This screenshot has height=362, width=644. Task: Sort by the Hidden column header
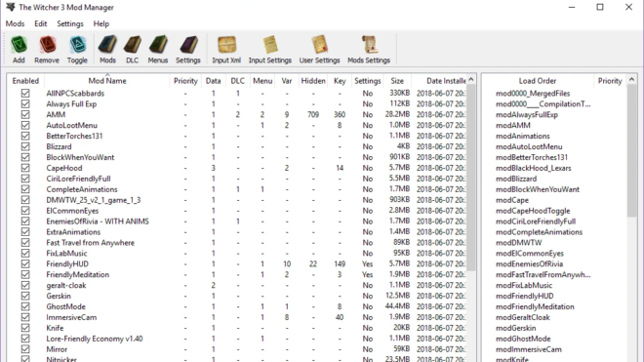313,81
